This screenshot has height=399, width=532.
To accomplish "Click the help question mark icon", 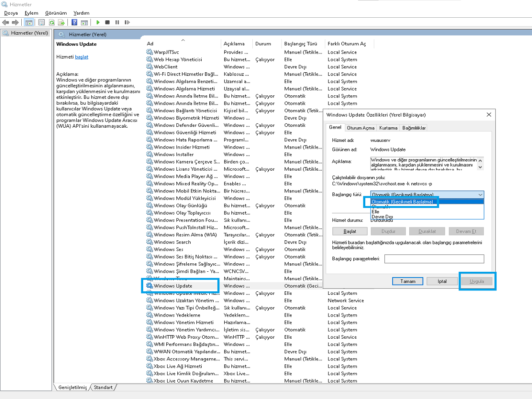I will [x=74, y=22].
